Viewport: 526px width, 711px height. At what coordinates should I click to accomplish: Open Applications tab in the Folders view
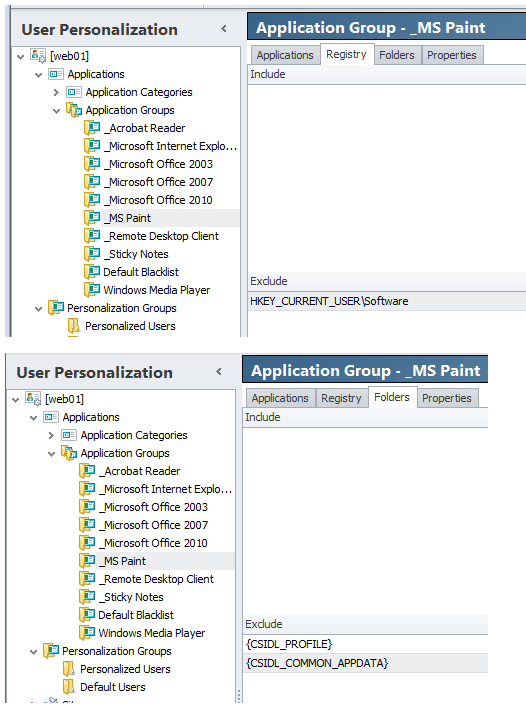tap(280, 398)
